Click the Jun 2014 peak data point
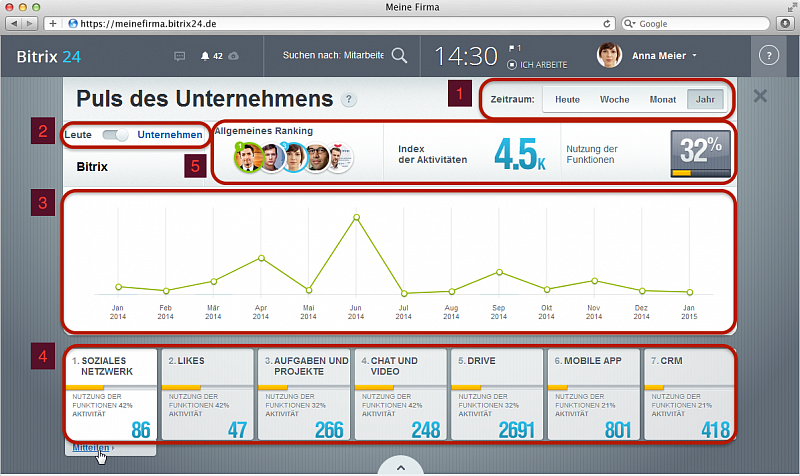This screenshot has height=476, width=800. coord(357,217)
